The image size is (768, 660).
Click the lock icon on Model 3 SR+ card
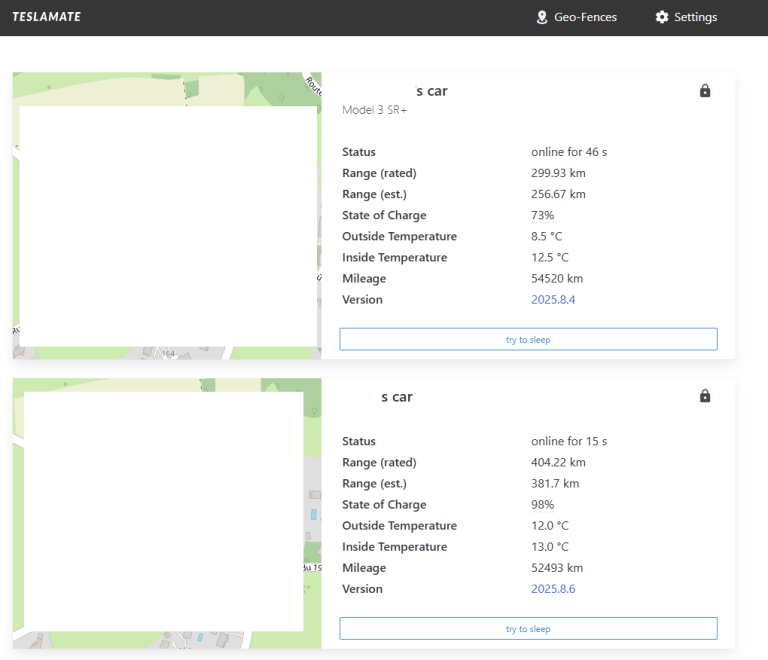tap(705, 91)
